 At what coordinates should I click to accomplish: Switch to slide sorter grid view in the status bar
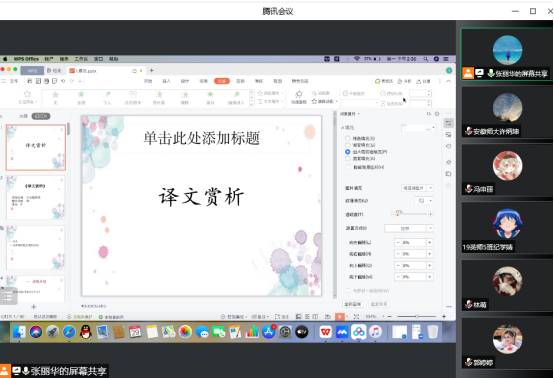(x=307, y=317)
